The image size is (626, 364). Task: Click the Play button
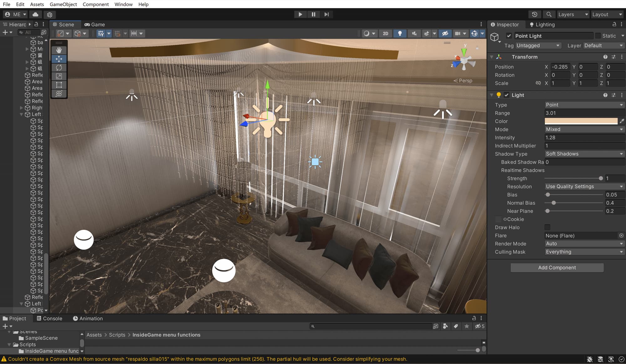click(x=300, y=14)
